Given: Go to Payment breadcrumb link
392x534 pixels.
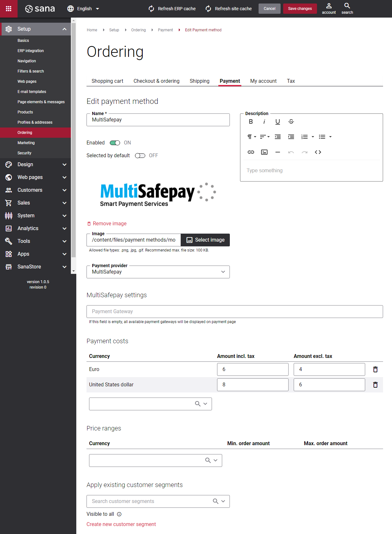Looking at the screenshot, I should pos(165,30).
